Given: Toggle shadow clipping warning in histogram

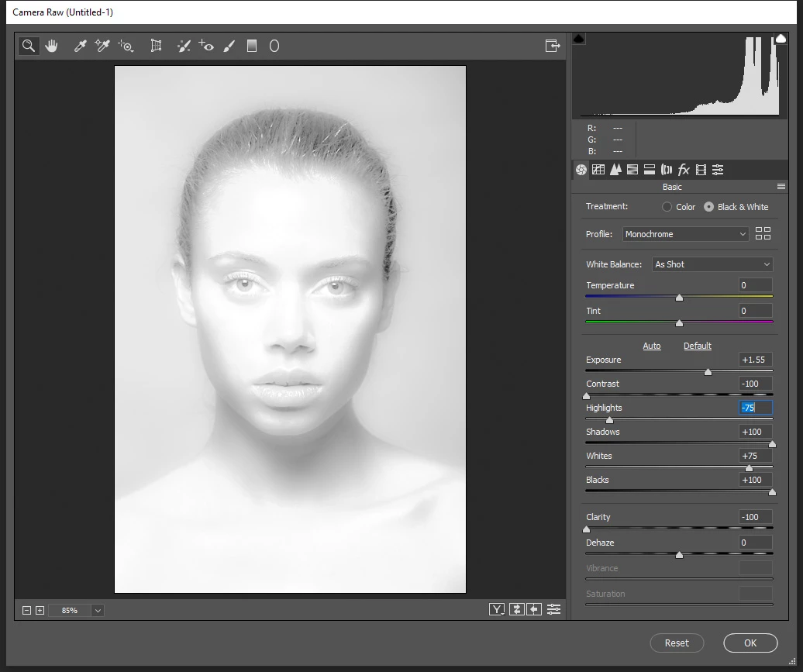Looking at the screenshot, I should point(579,39).
